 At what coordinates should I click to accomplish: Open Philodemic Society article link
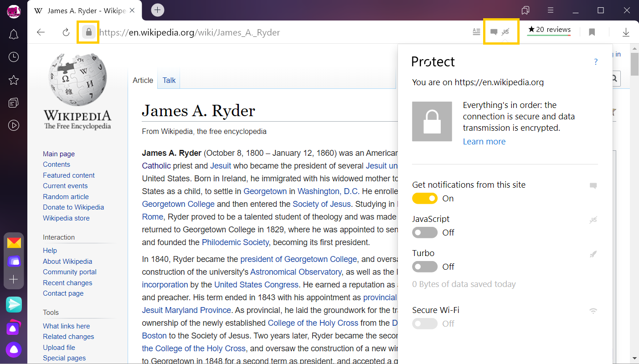click(235, 242)
